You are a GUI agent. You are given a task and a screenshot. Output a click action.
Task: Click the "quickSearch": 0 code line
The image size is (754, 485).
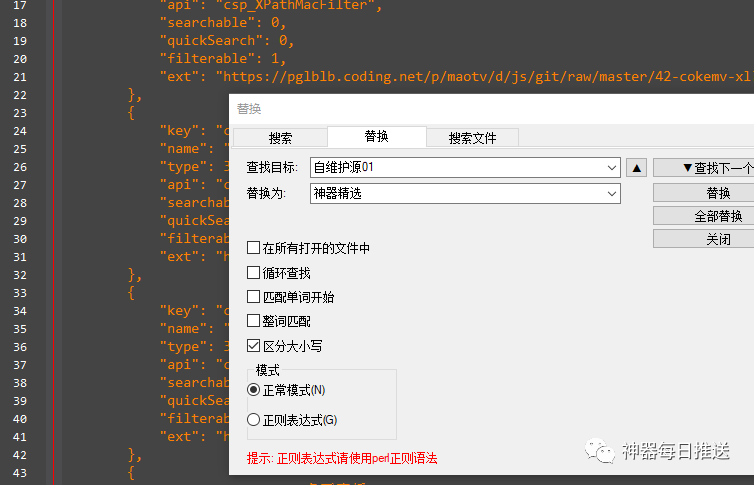coord(227,41)
